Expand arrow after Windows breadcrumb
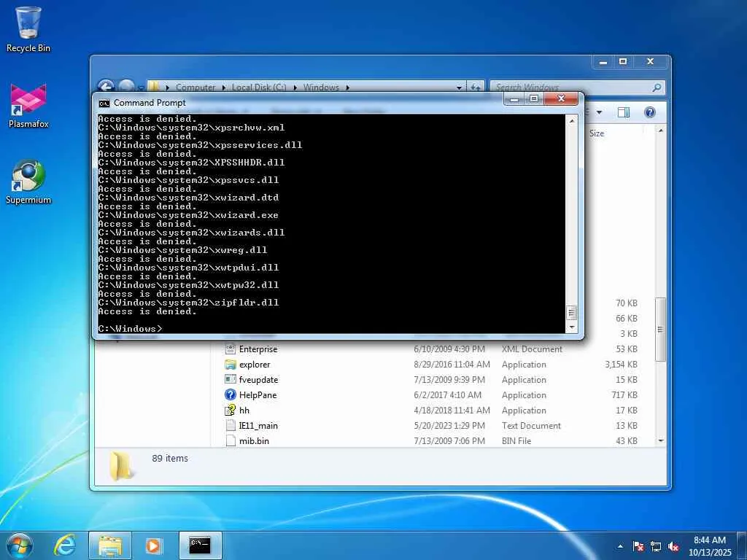 point(348,87)
